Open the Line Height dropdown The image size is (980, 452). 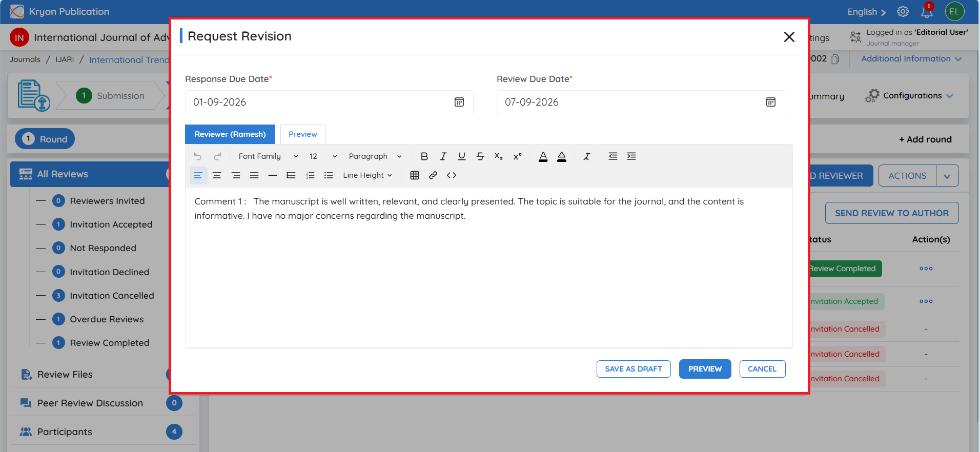tap(367, 175)
